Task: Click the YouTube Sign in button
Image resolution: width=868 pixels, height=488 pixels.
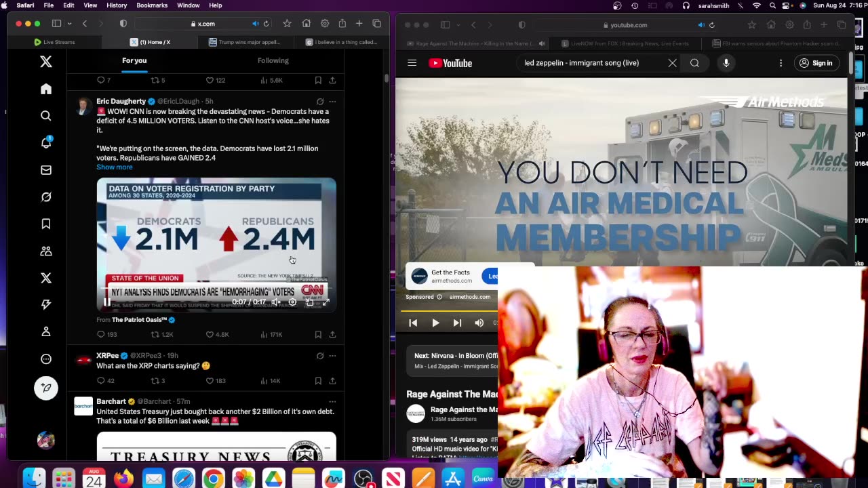Action: (x=816, y=63)
